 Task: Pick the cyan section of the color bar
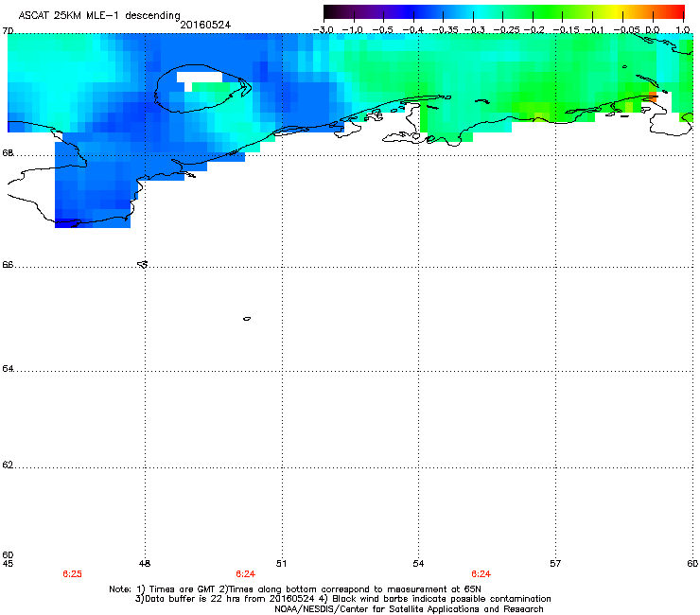click(480, 11)
